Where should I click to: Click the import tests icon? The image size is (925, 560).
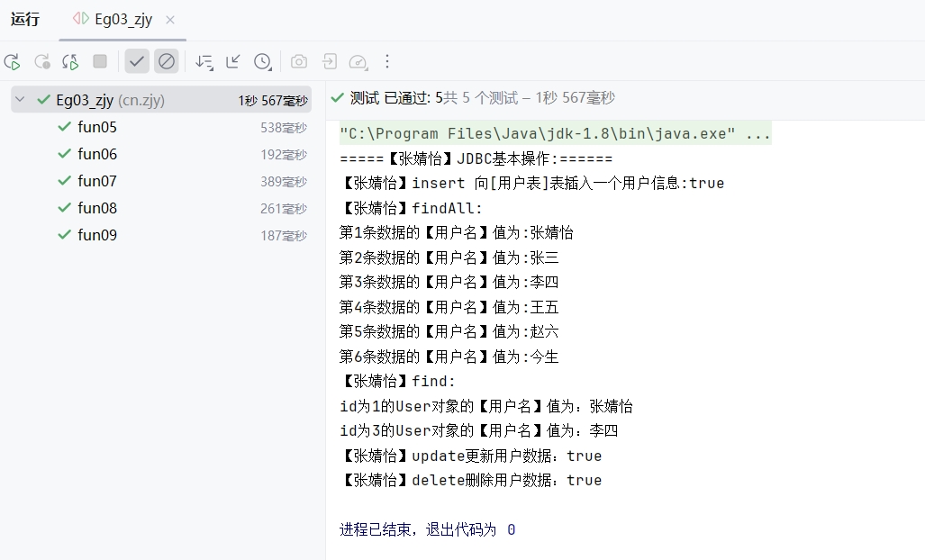point(330,61)
